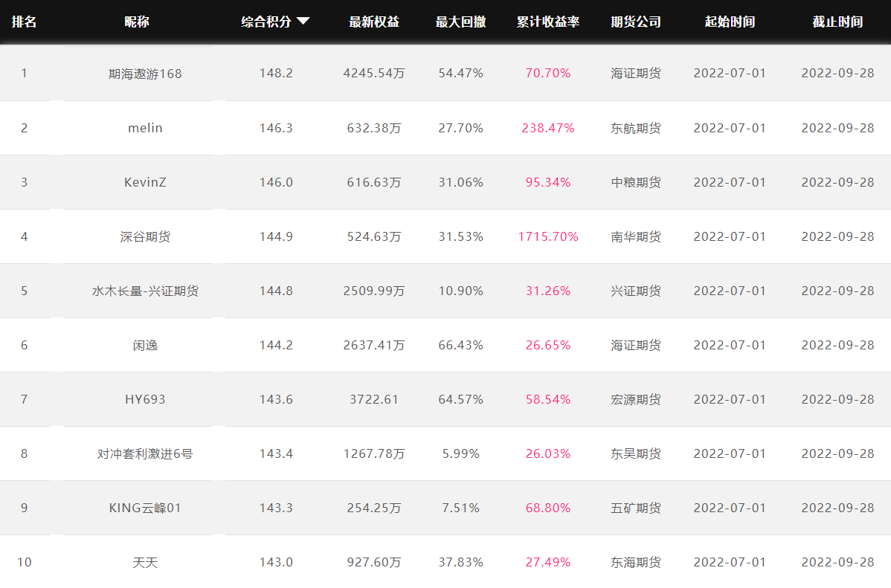The width and height of the screenshot is (891, 588).
Task: Click drawdown value 10.90%
Action: [461, 291]
